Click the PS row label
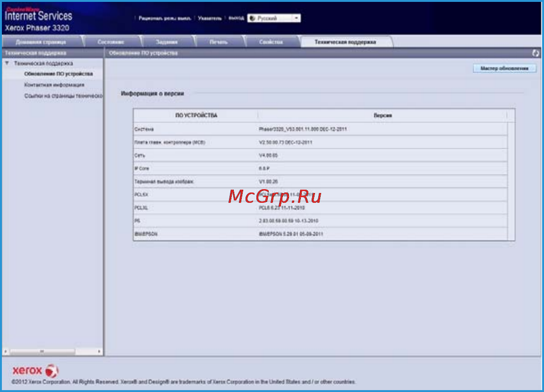Image resolution: width=544 pixels, height=392 pixels. [137, 221]
